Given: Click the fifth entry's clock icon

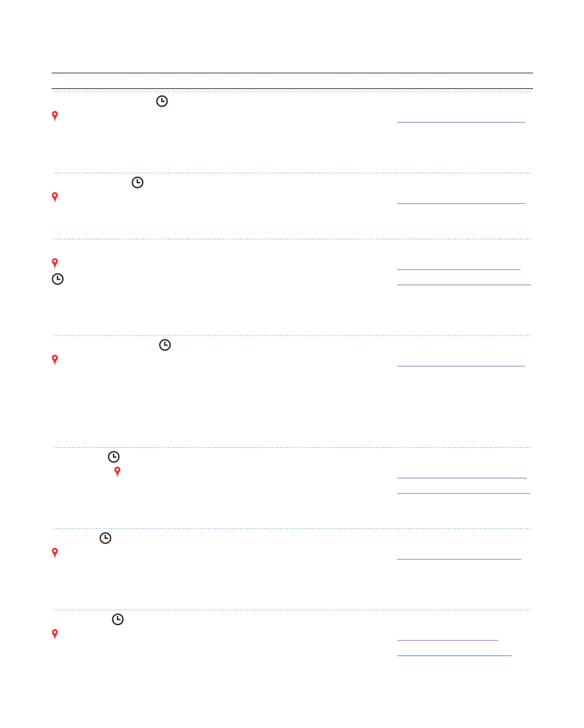Looking at the screenshot, I should pos(114,456).
